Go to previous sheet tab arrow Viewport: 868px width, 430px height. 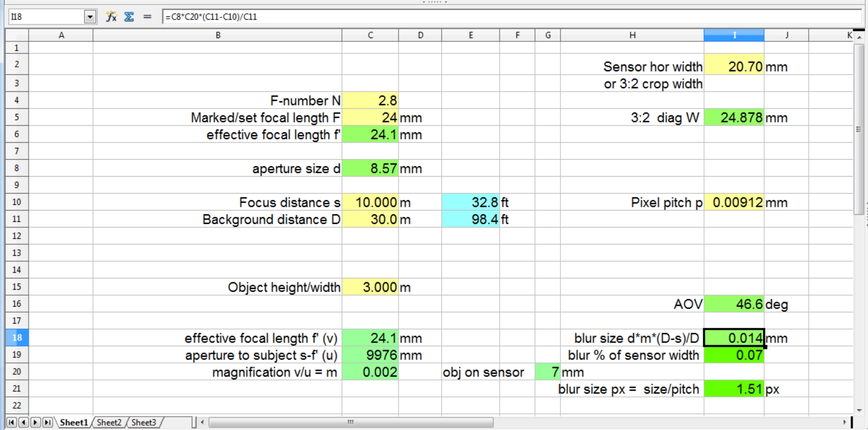click(23, 422)
